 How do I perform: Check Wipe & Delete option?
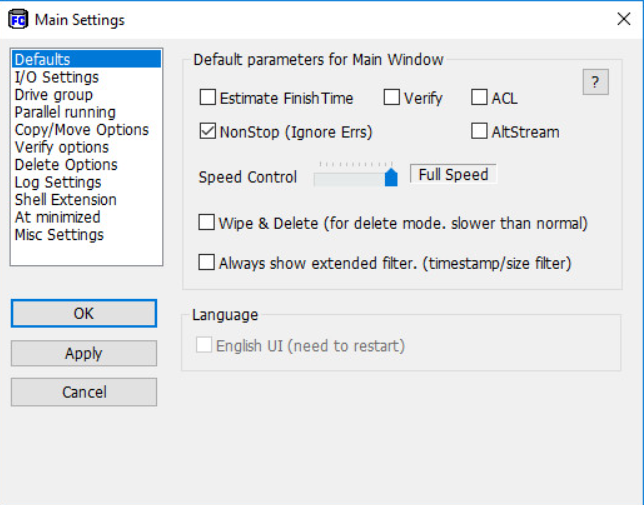pyautogui.click(x=208, y=223)
